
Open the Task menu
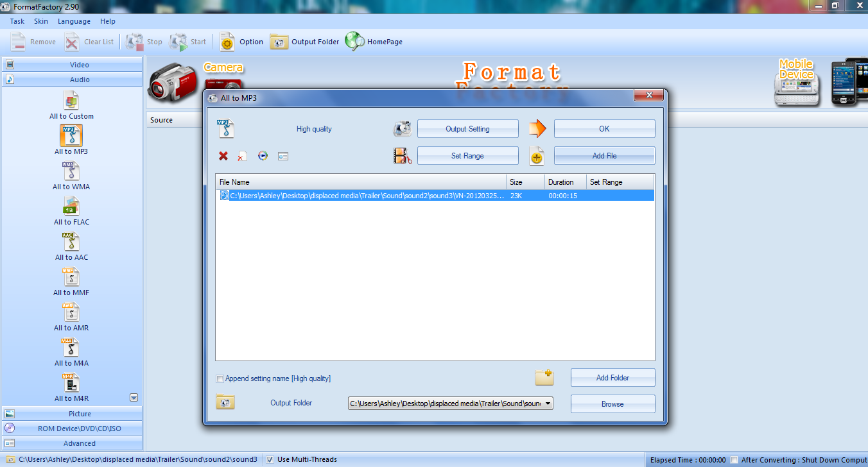coord(17,21)
